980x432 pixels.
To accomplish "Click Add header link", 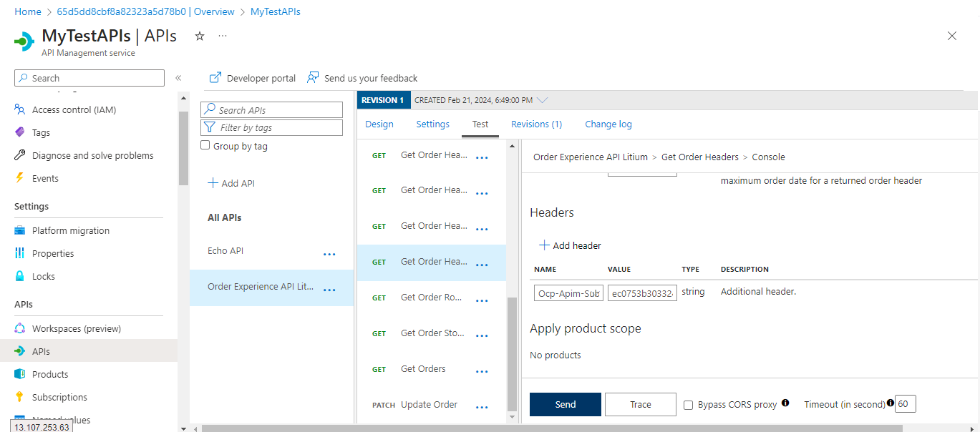I will [571, 245].
